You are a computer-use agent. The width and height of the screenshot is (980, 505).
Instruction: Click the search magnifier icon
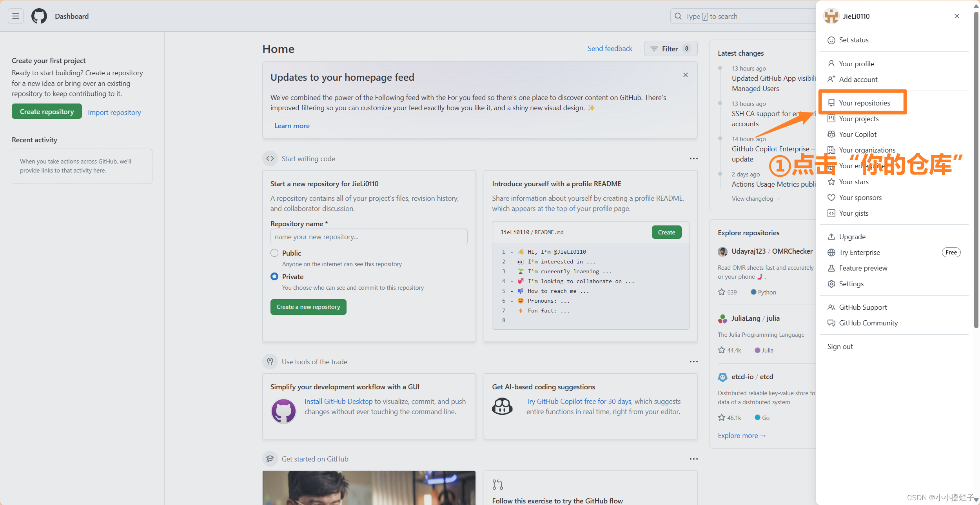tap(678, 16)
